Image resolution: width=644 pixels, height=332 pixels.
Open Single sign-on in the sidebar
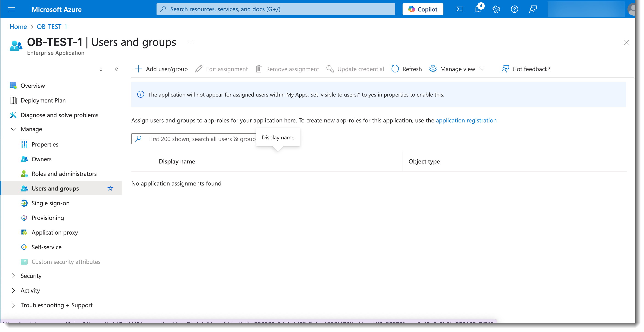(50, 203)
